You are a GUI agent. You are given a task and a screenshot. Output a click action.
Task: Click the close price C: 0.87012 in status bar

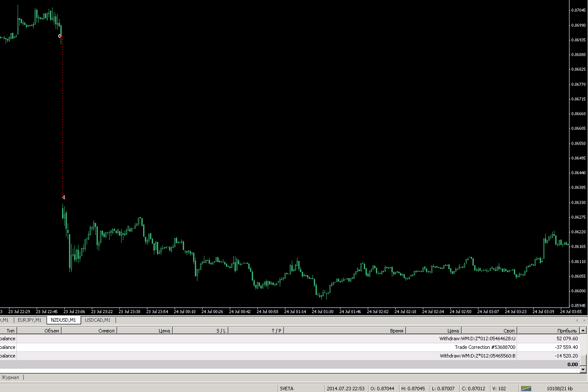pos(474,389)
